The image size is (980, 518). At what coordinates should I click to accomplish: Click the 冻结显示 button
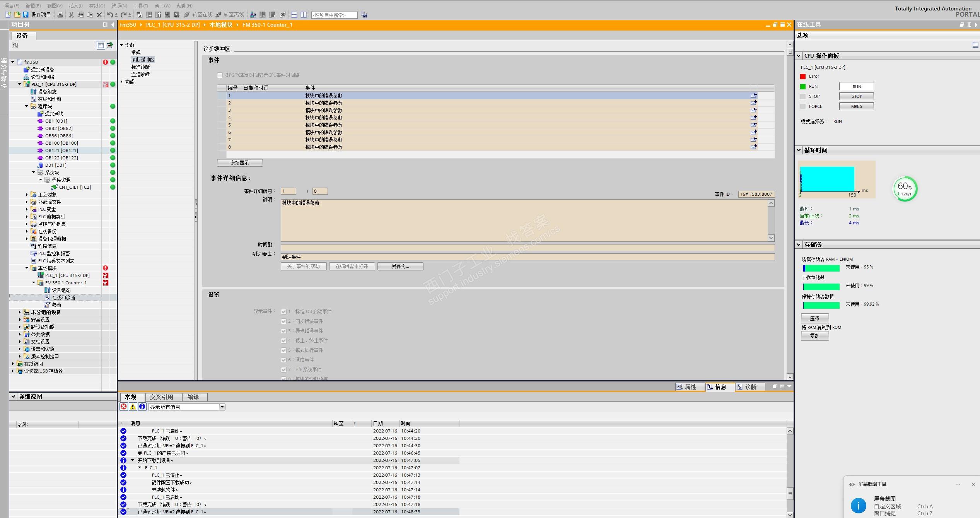coord(240,162)
